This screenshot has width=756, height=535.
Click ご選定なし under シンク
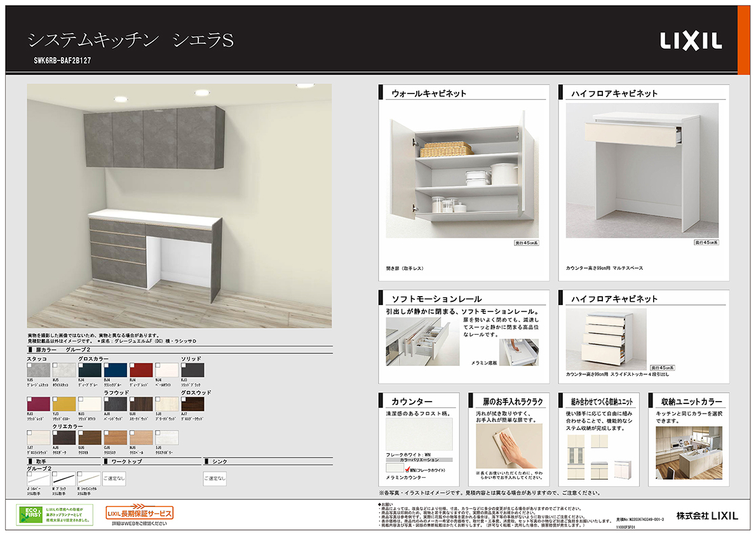(215, 478)
